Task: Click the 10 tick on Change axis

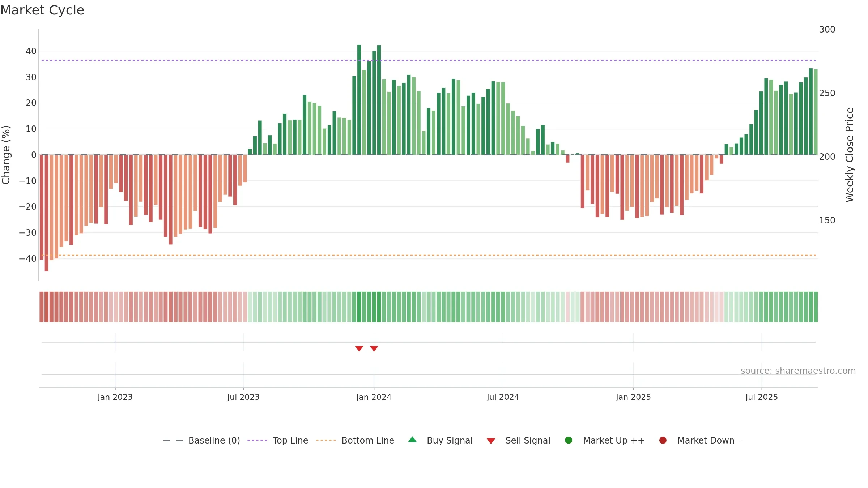Action: tap(31, 129)
